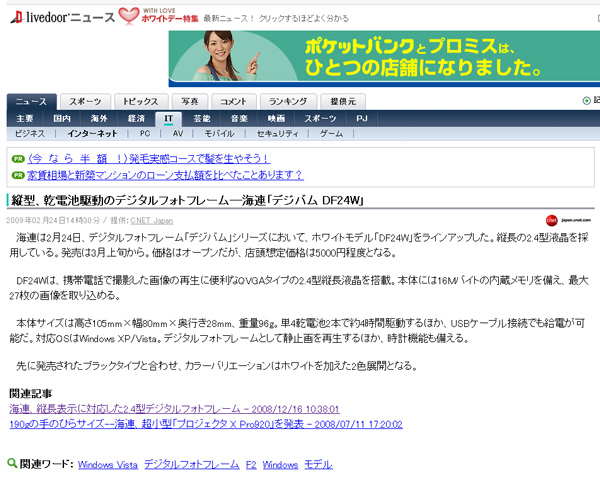
Task: Open the 発毛実感コース PR link
Action: [x=148, y=158]
